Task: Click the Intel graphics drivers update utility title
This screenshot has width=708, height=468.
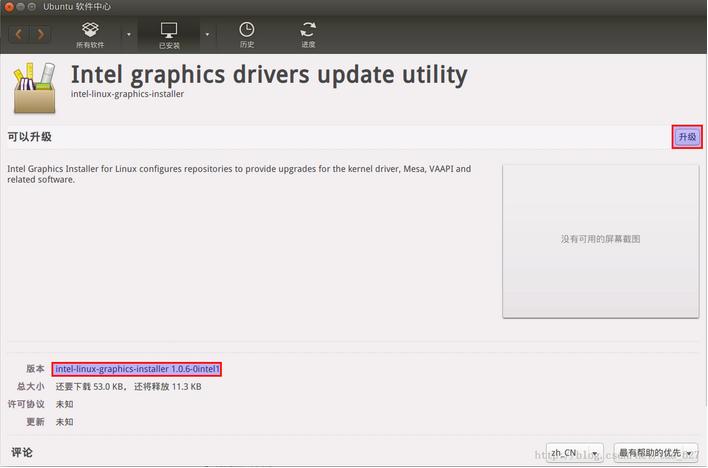Action: tap(269, 75)
